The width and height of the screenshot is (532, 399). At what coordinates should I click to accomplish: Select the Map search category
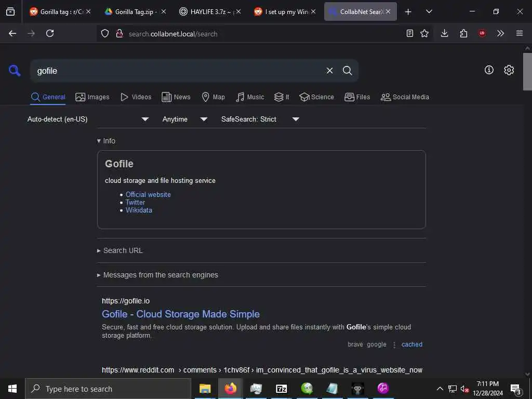point(214,97)
